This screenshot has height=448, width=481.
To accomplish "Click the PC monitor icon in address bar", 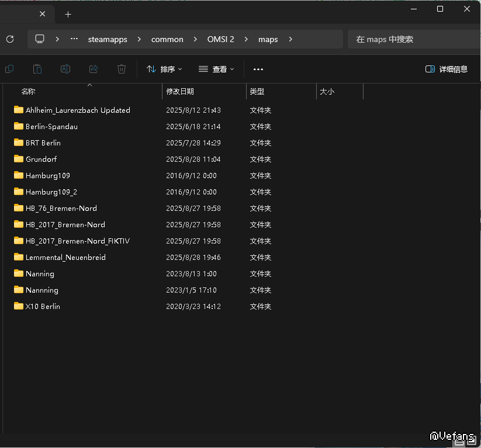I will click(40, 39).
